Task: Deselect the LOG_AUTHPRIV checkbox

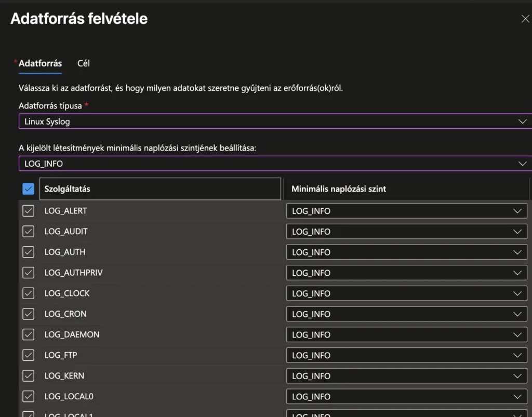Action: pyautogui.click(x=29, y=273)
